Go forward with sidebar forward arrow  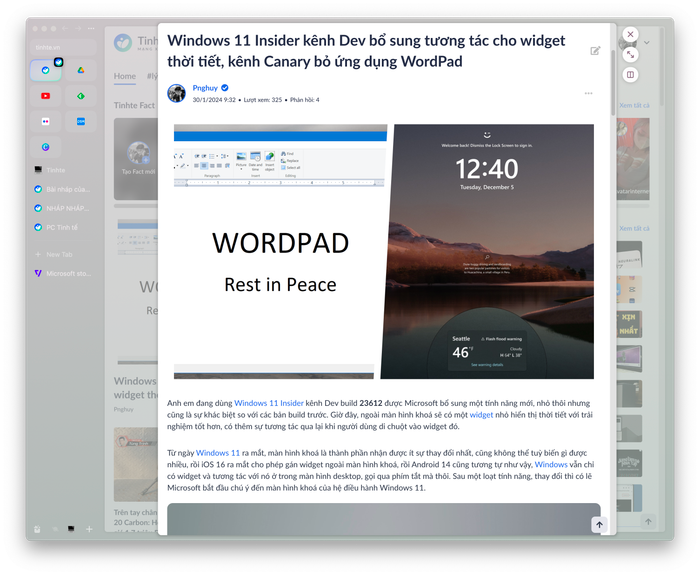[x=78, y=28]
